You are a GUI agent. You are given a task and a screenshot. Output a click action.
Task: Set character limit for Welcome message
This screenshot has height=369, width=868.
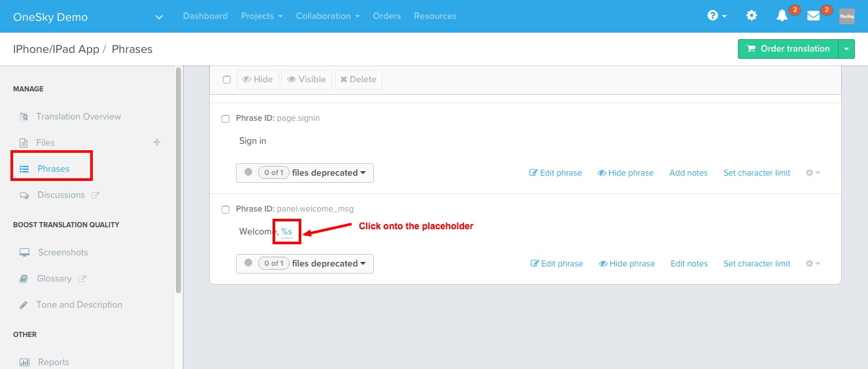pos(757,264)
